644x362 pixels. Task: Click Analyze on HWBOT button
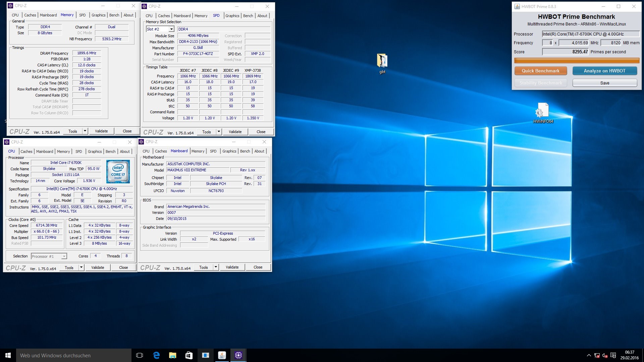604,71
